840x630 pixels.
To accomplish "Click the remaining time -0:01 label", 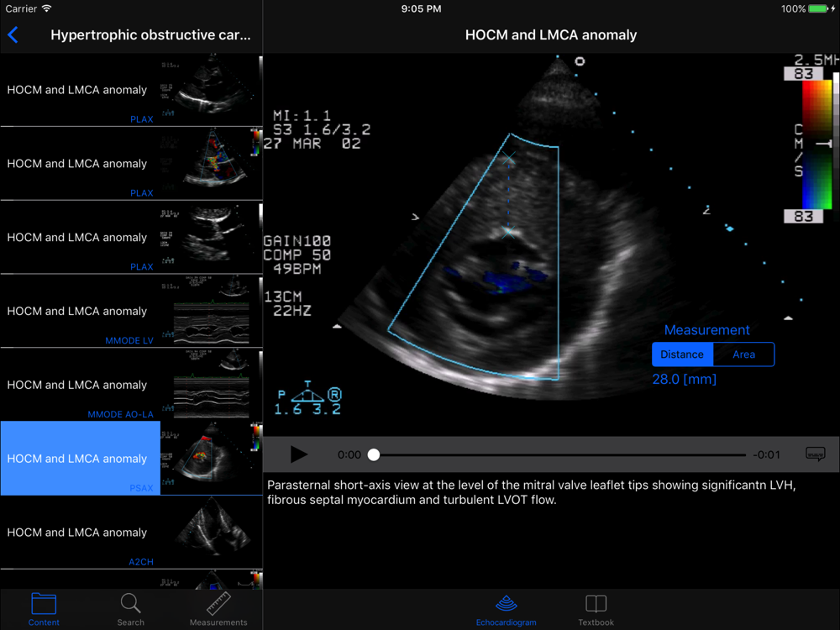I will tap(766, 454).
